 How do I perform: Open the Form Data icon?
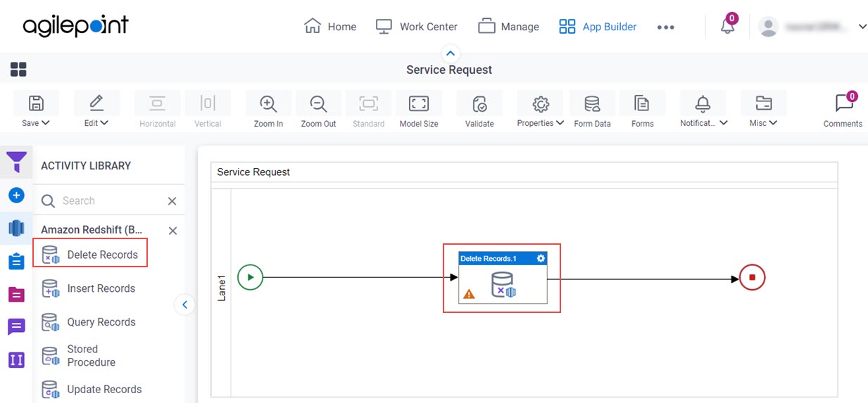[x=592, y=104]
